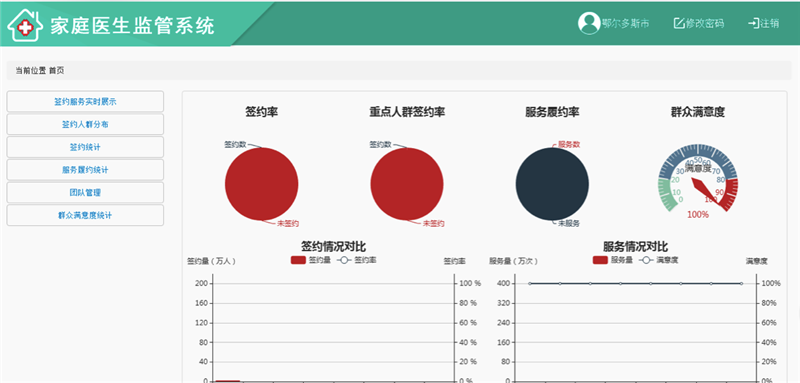Toggle 签约率 line legend item
800x383 pixels.
tap(358, 260)
